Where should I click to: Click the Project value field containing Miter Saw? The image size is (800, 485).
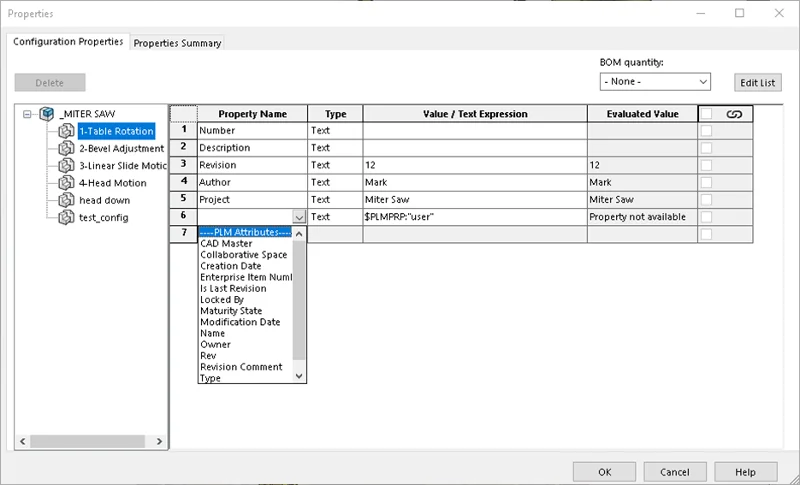tap(474, 199)
